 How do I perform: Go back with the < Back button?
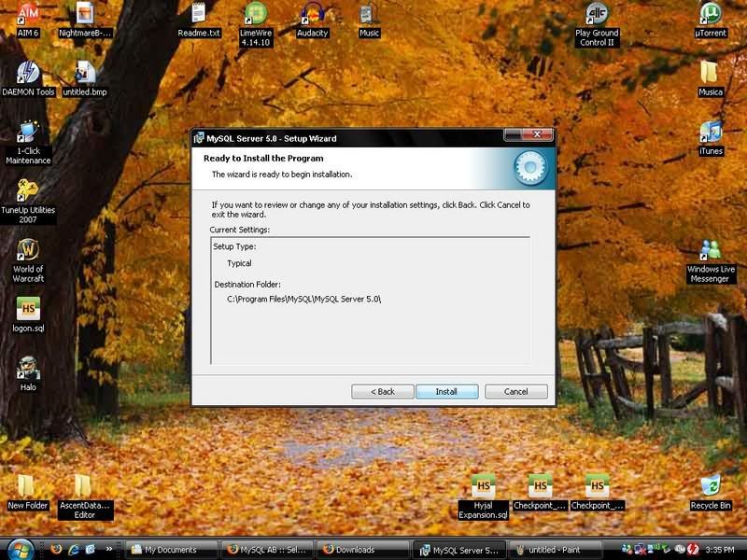click(383, 391)
